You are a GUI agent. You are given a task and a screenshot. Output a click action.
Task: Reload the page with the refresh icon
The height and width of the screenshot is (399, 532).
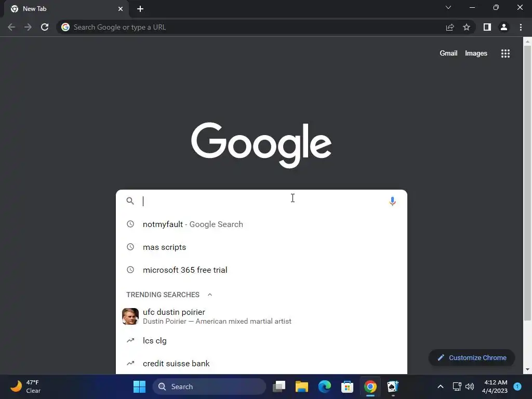point(45,27)
